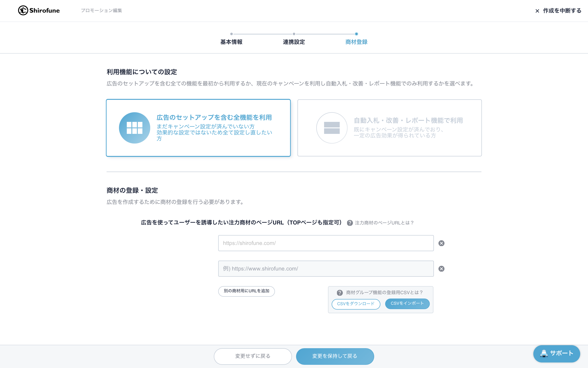Go to the 連携設定 step
This screenshot has width=588, height=368.
point(294,42)
